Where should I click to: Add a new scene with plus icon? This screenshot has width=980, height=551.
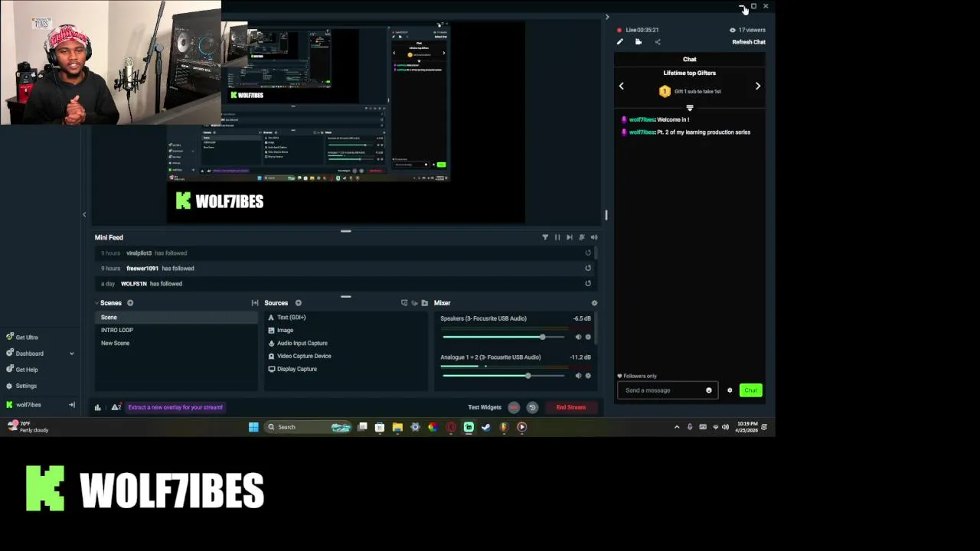130,303
